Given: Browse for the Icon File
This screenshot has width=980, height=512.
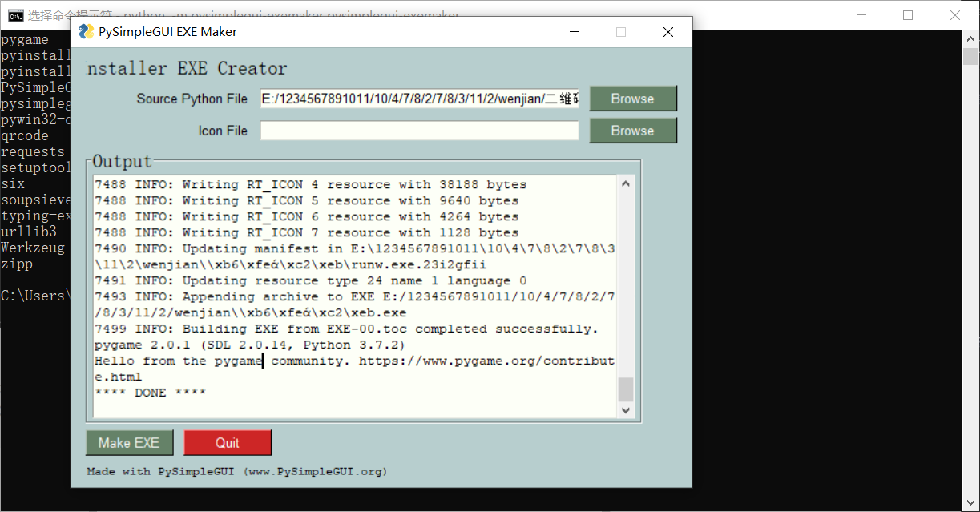Looking at the screenshot, I should (633, 131).
